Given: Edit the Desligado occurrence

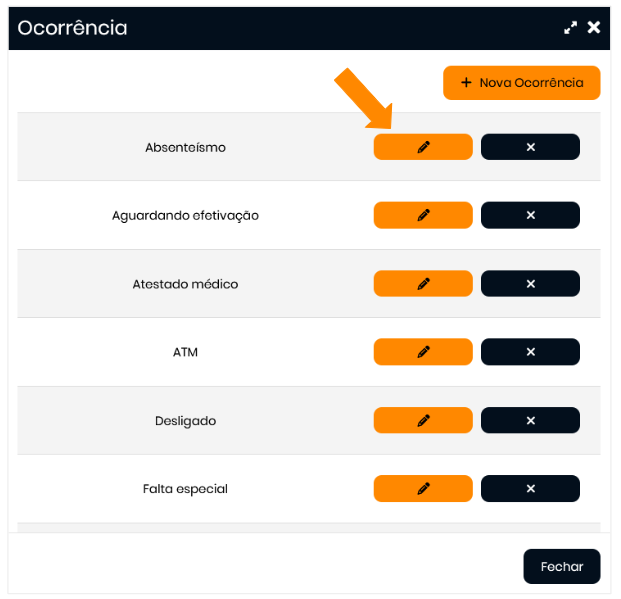Looking at the screenshot, I should click(x=423, y=421).
